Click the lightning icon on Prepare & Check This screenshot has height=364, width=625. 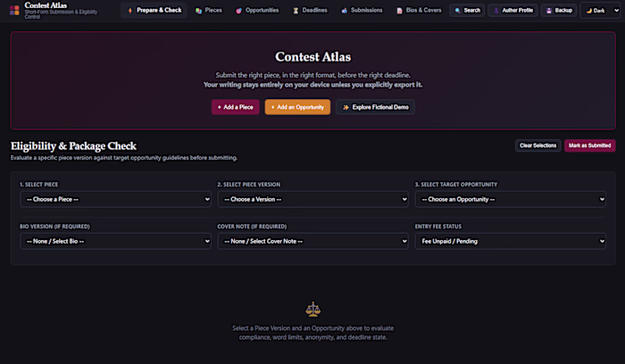click(130, 11)
